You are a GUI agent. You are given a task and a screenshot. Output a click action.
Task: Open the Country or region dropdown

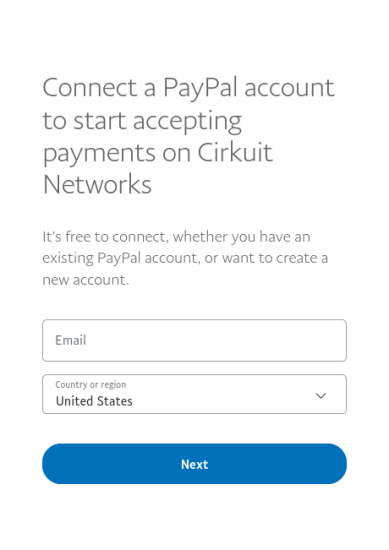(x=194, y=394)
